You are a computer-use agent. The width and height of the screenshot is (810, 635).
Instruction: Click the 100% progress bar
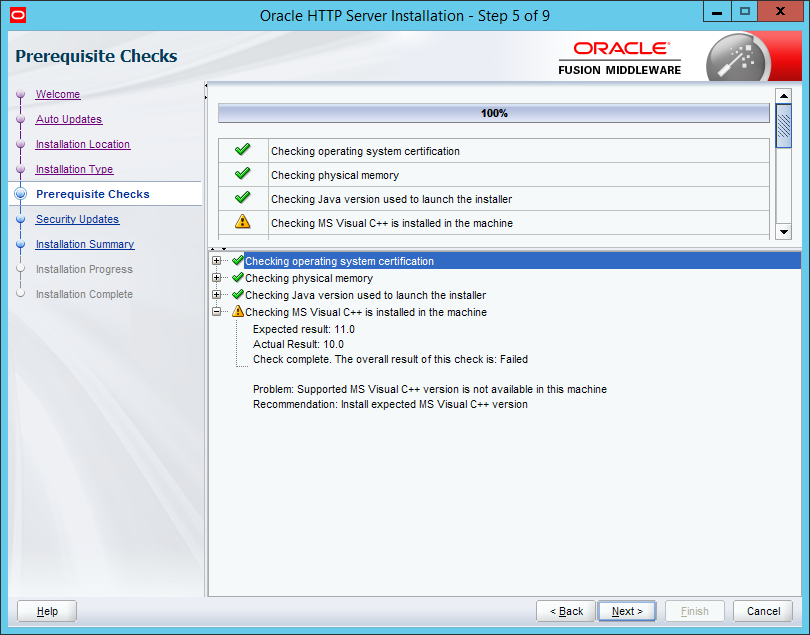tap(493, 113)
